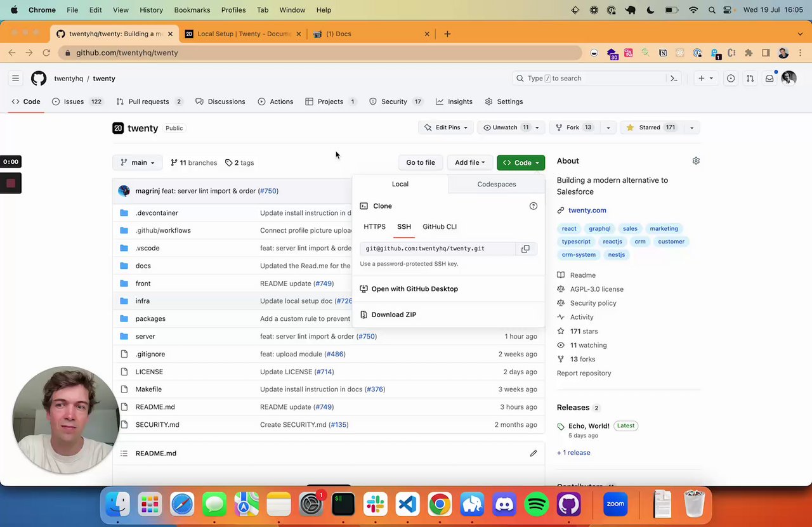812x527 pixels.
Task: Open the README outline list icon
Action: 124,453
